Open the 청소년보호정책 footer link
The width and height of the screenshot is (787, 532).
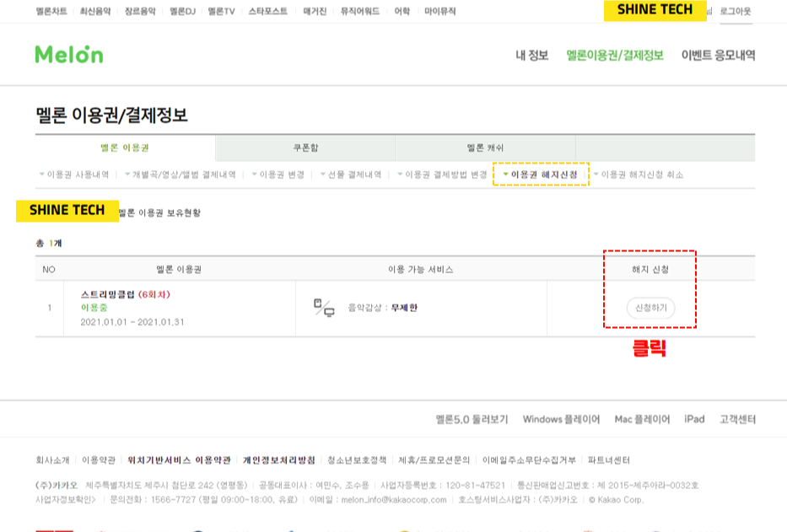click(x=357, y=460)
